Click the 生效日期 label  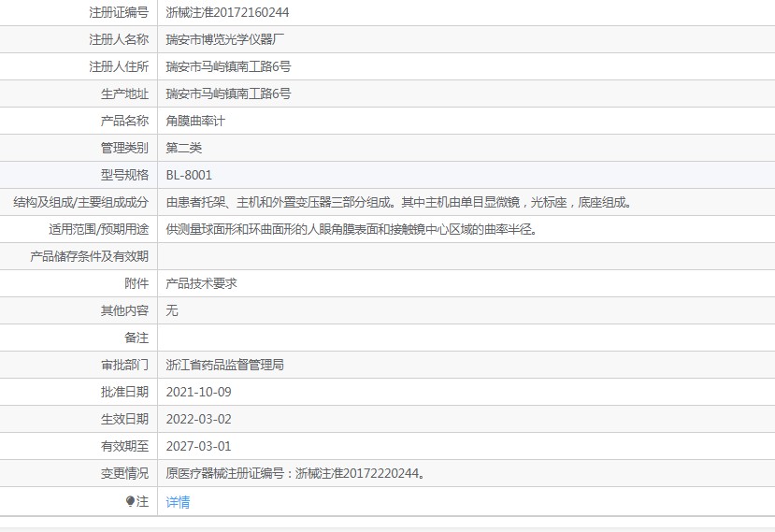(x=124, y=419)
